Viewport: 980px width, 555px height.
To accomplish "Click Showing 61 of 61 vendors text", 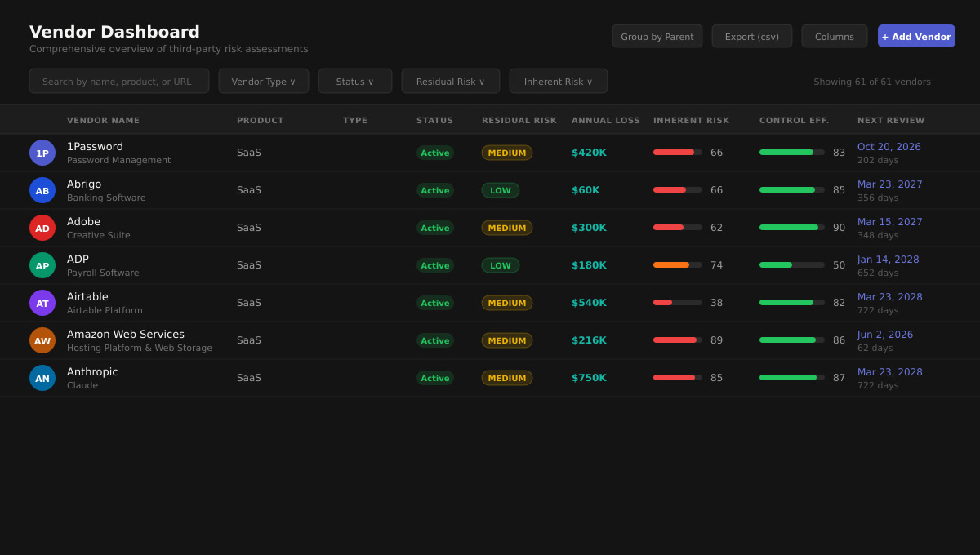I will click(x=872, y=82).
